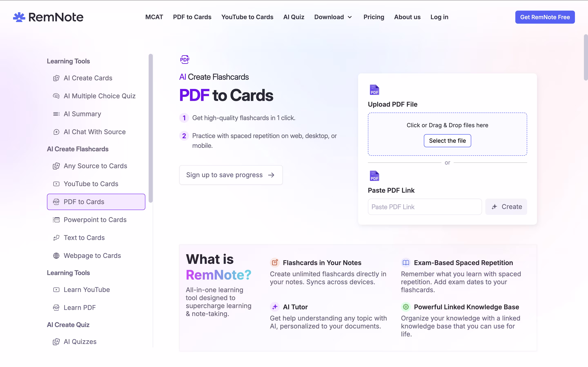Click Sign up to save progress link

point(231,175)
